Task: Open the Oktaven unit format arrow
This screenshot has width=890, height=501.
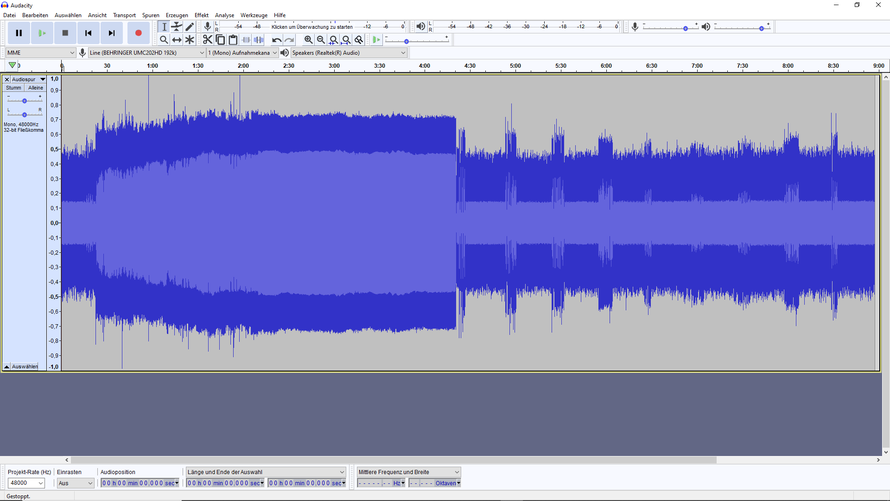Action: tap(458, 483)
